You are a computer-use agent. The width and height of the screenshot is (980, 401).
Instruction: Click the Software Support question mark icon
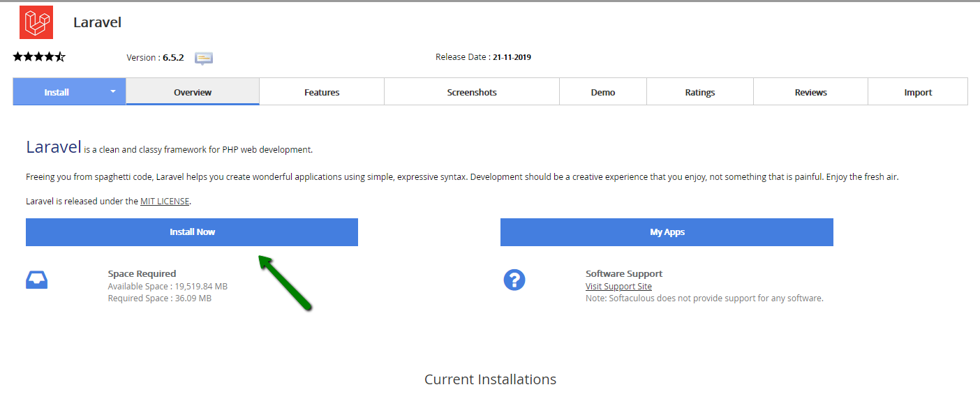pyautogui.click(x=514, y=280)
